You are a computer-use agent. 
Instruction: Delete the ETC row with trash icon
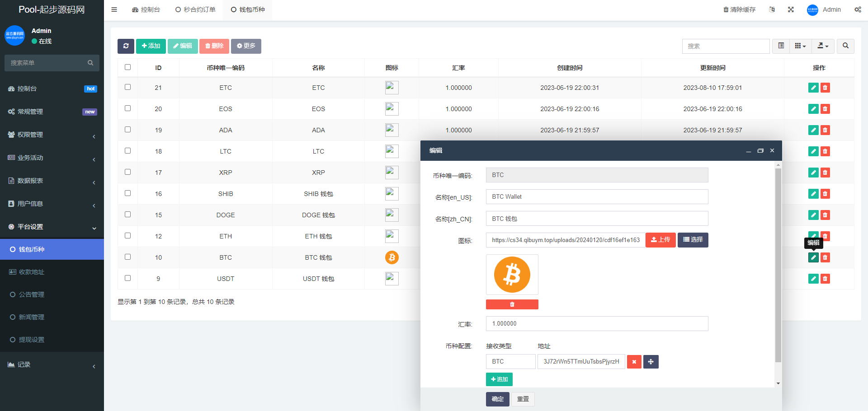825,88
